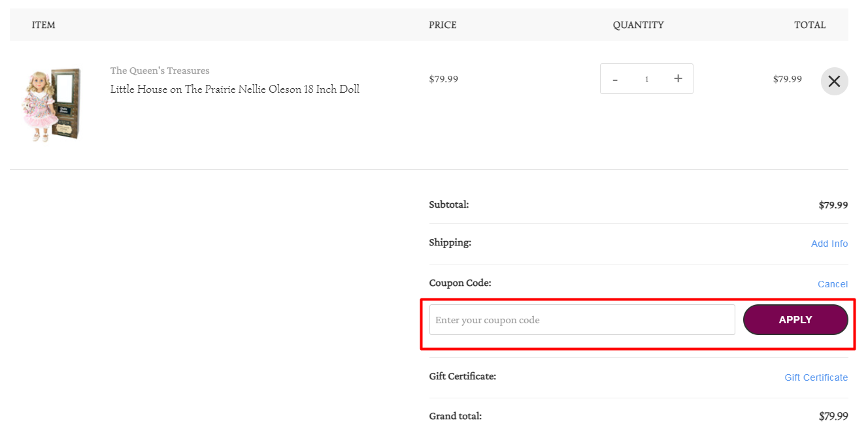Click the Grand total amount $79.99
The height and width of the screenshot is (431, 868).
pyautogui.click(x=833, y=416)
